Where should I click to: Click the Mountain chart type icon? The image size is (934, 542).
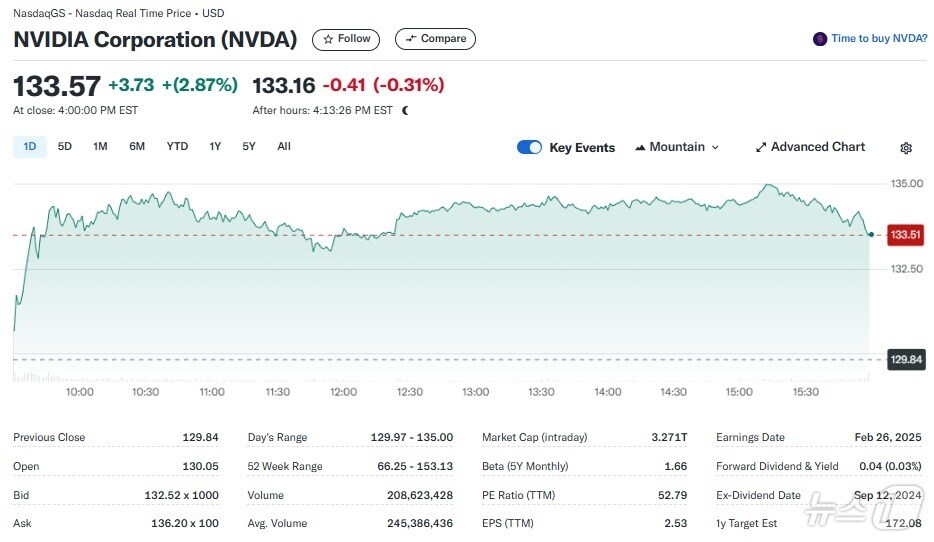640,147
